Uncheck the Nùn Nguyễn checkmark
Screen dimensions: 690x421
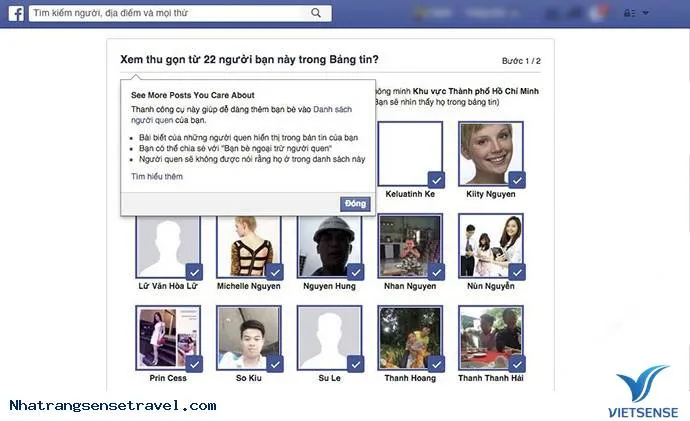tap(517, 272)
